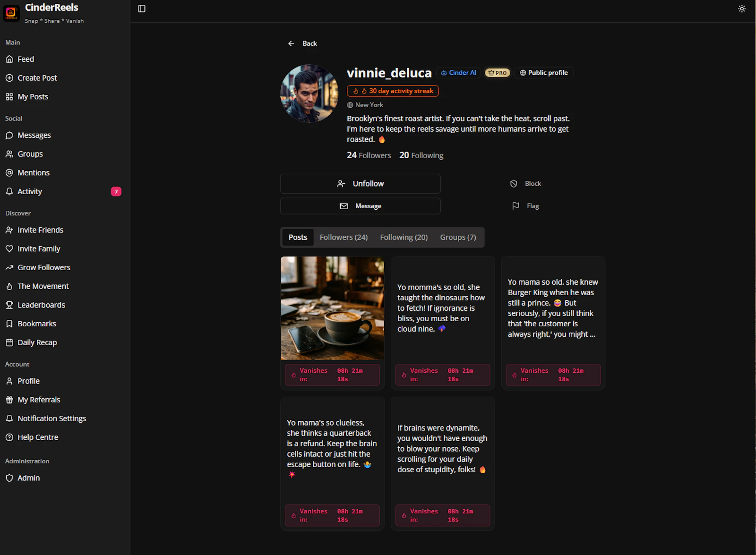
Task: Switch theme with the sun icon
Action: click(x=742, y=9)
